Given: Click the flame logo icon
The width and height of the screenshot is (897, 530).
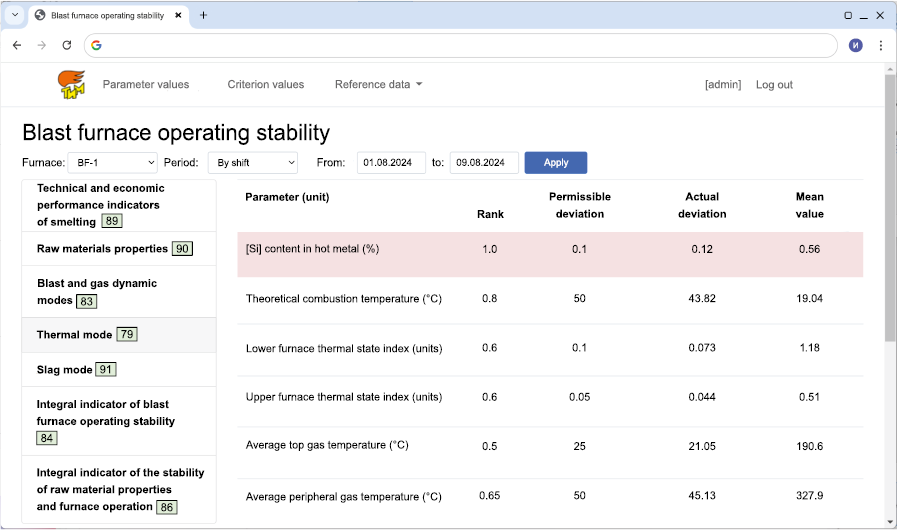Looking at the screenshot, I should point(71,85).
